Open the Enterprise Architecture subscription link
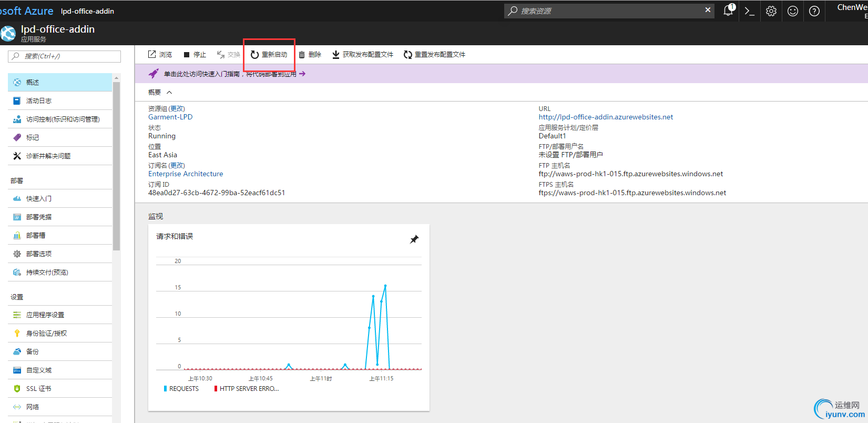This screenshot has width=868, height=423. click(186, 174)
